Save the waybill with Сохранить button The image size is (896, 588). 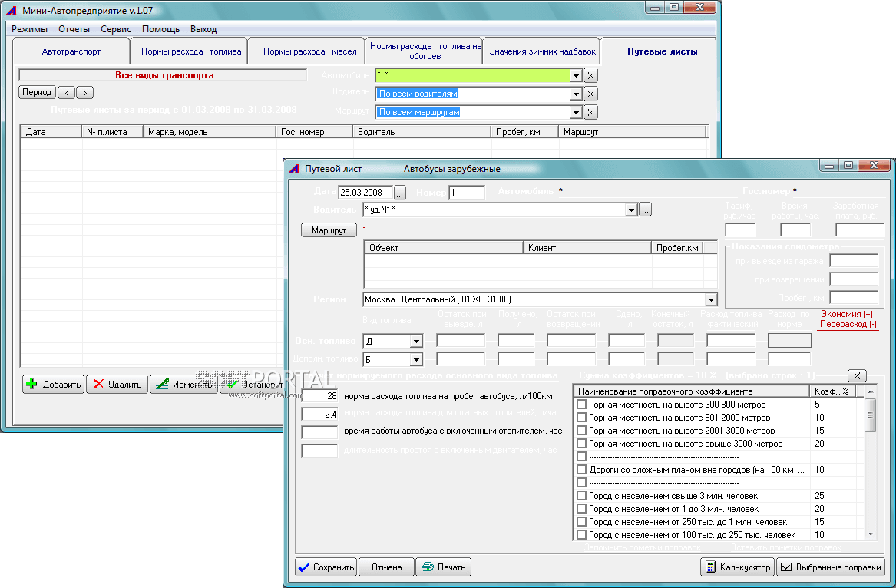click(326, 567)
